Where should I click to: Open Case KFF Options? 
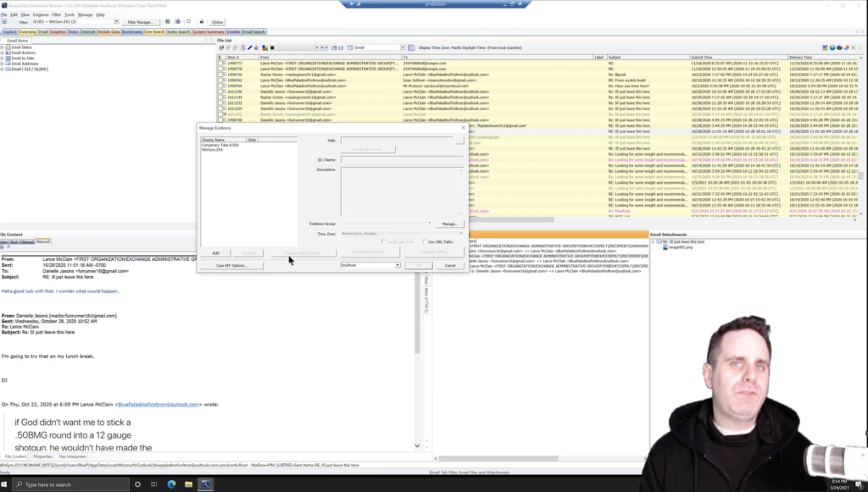(x=231, y=266)
